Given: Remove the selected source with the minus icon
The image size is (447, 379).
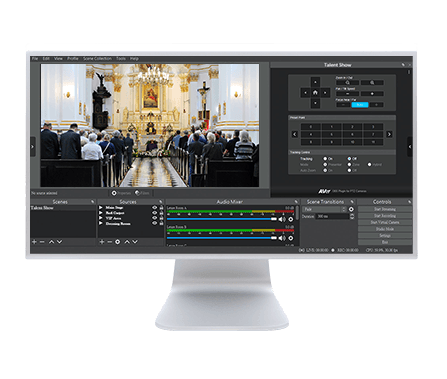Looking at the screenshot, I should [x=110, y=242].
